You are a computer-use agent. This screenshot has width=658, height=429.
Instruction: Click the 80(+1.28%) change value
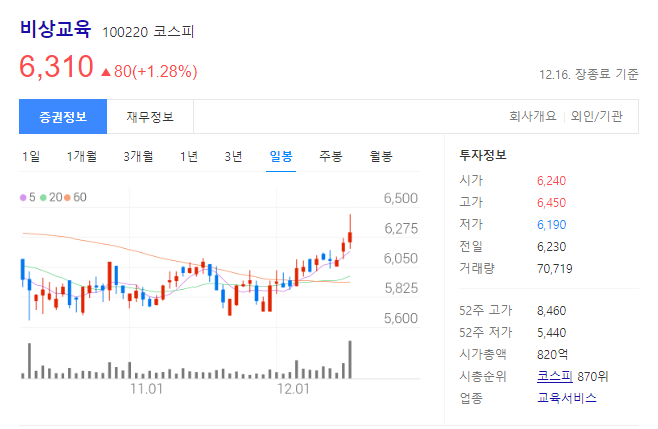point(156,71)
